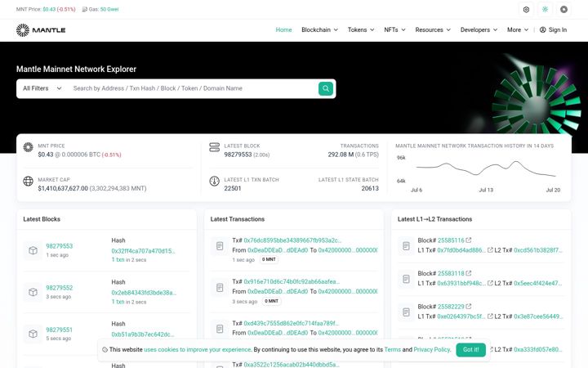The image size is (588, 368).
Task: Click the document icon for block 25585116
Action: 406,246
